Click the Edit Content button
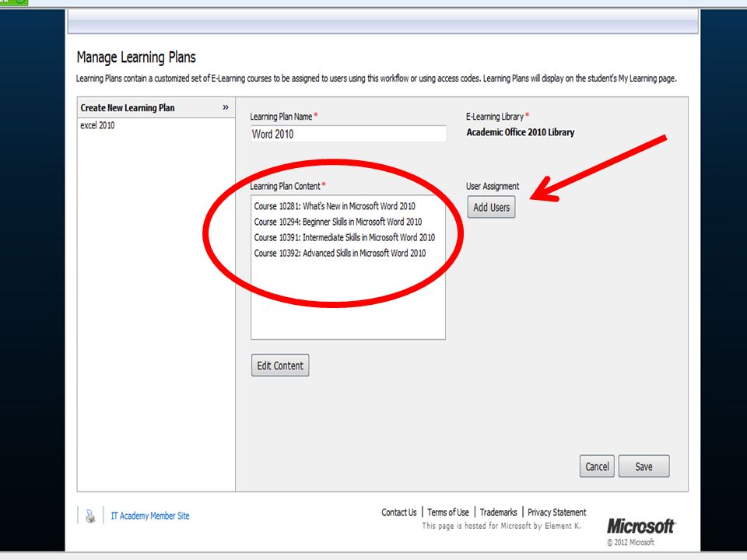747x560 pixels. coord(280,366)
